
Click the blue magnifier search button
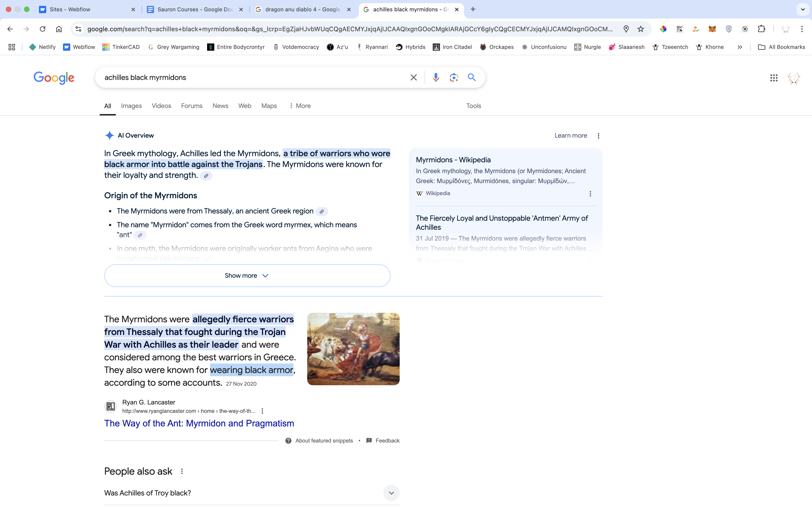[x=471, y=77]
